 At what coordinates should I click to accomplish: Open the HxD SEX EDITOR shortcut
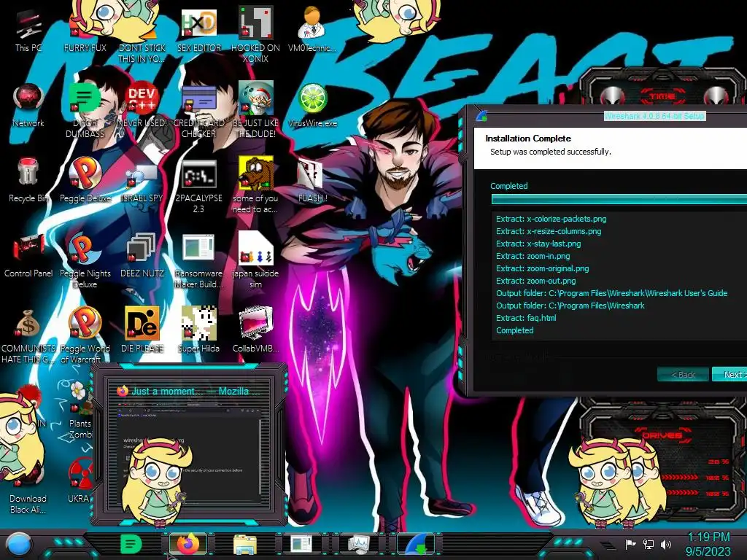pyautogui.click(x=198, y=29)
